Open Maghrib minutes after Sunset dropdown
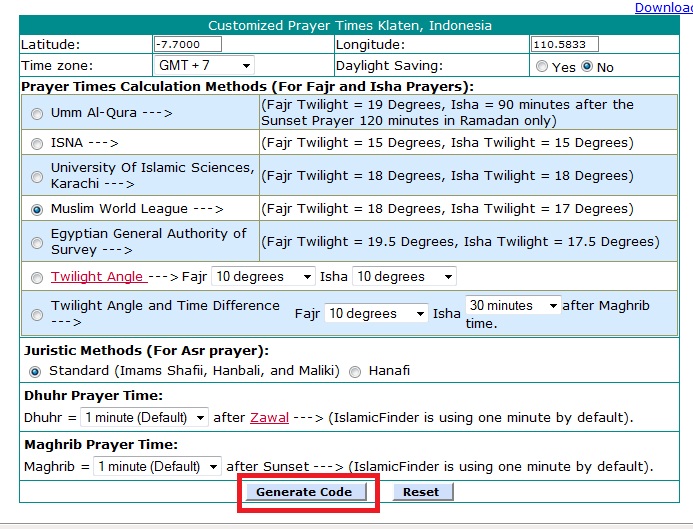The width and height of the screenshot is (693, 529). click(158, 467)
